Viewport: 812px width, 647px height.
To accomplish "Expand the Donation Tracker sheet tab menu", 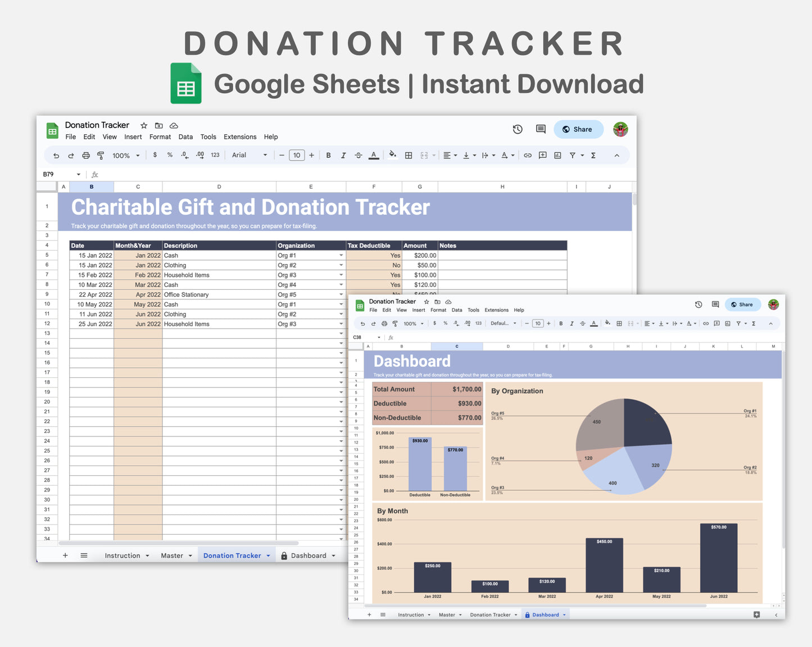I will pyautogui.click(x=268, y=555).
